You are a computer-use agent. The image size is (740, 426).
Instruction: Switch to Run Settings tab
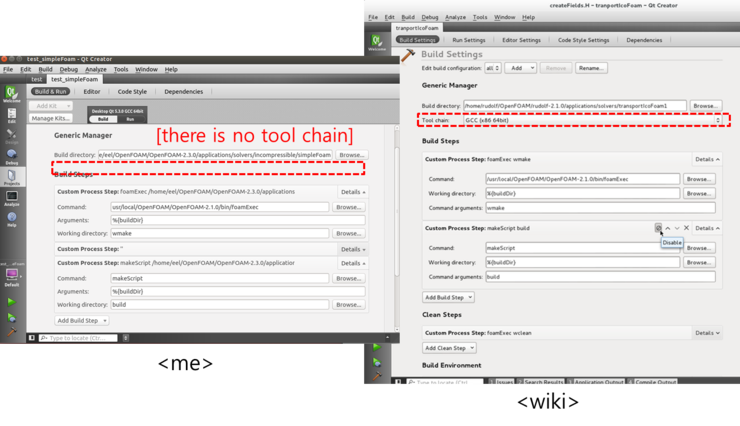(x=469, y=40)
